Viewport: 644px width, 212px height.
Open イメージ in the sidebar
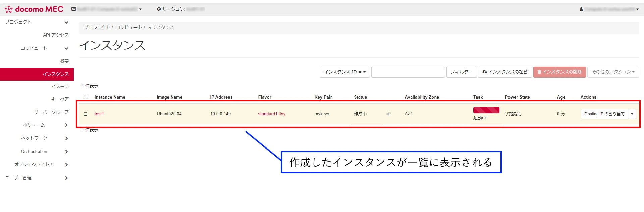(x=60, y=87)
